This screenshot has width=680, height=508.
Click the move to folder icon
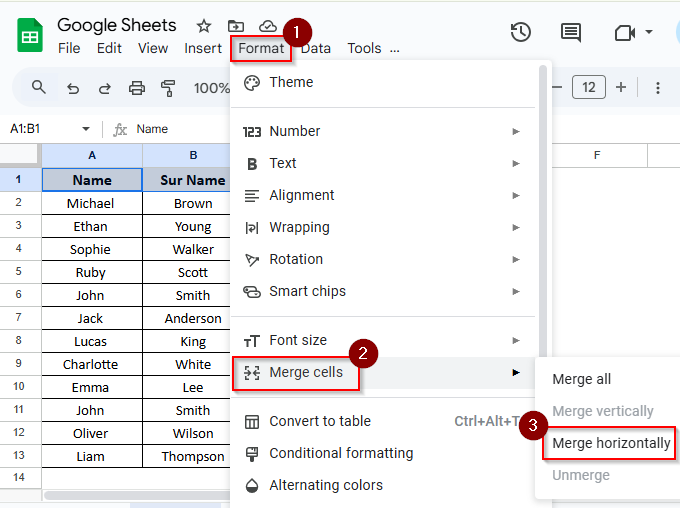tap(236, 26)
